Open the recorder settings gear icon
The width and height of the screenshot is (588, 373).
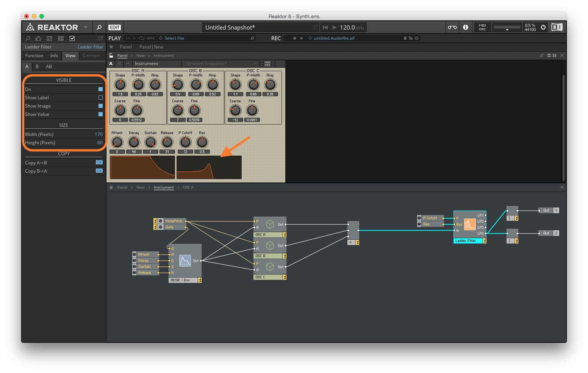416,38
